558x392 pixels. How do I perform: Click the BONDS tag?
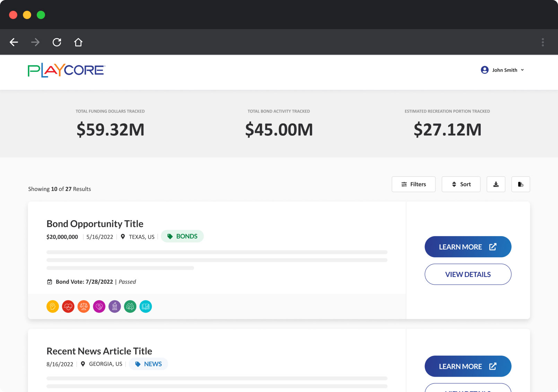coord(182,236)
